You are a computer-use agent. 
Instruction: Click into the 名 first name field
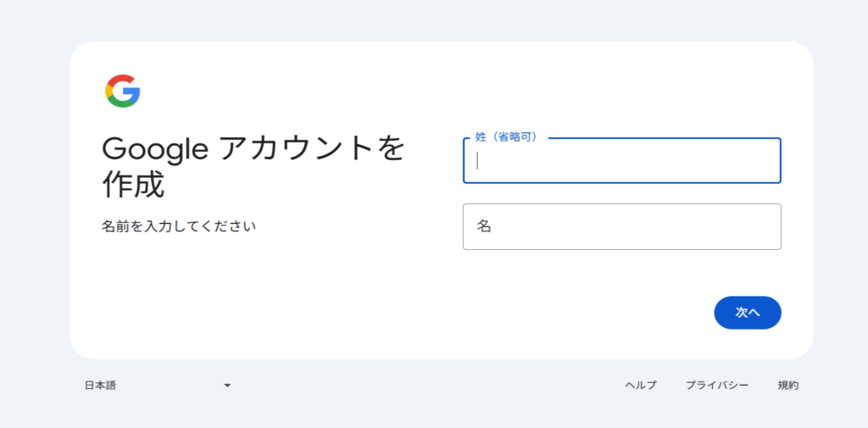click(621, 226)
